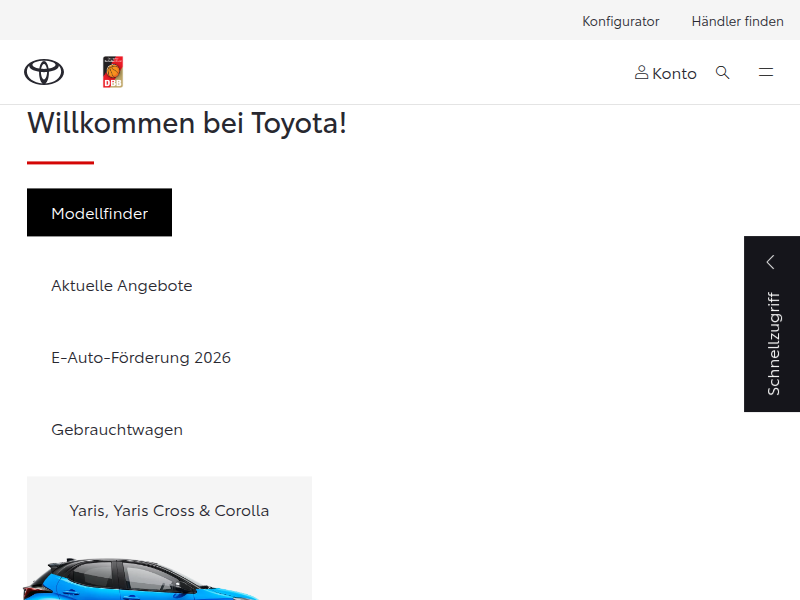Image resolution: width=800 pixels, height=600 pixels.
Task: Select the Modellfinder button
Action: click(99, 213)
